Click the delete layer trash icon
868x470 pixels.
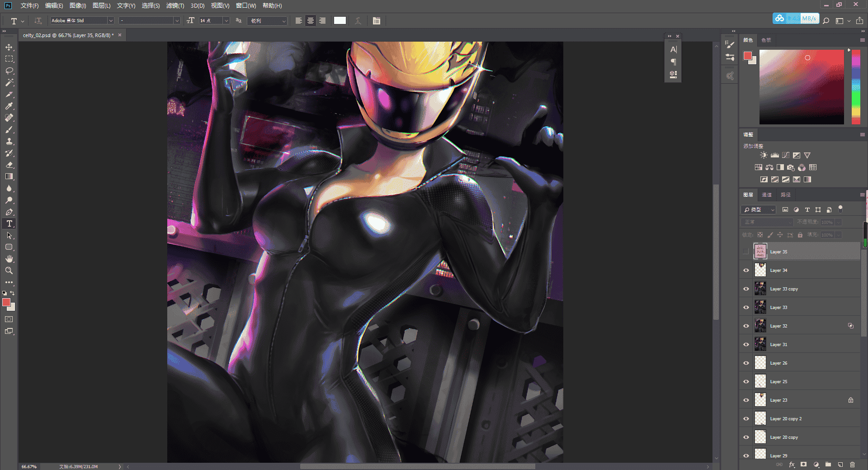(852, 465)
